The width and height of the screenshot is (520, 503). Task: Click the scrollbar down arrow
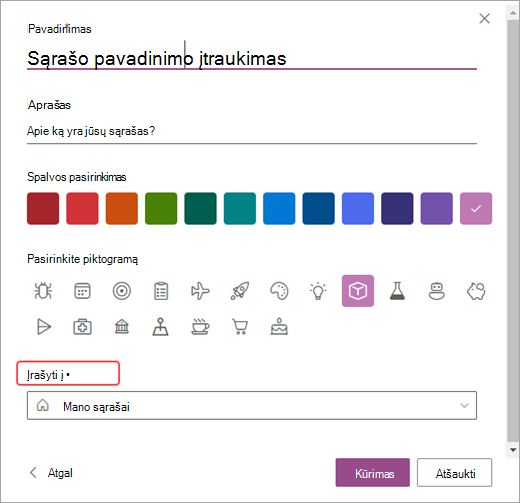pos(513,450)
